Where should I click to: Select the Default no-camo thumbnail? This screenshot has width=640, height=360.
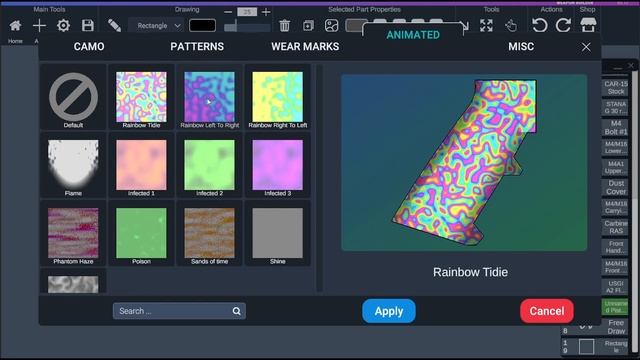(x=73, y=97)
